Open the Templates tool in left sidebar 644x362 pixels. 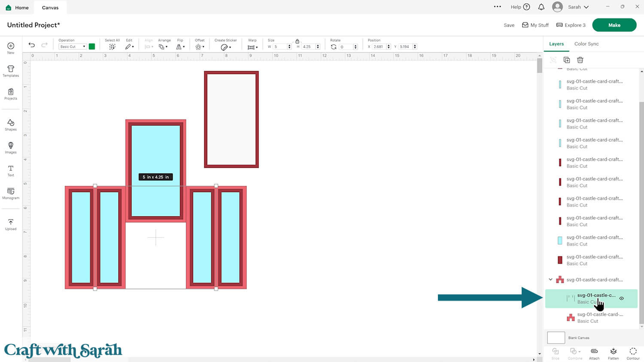[11, 71]
